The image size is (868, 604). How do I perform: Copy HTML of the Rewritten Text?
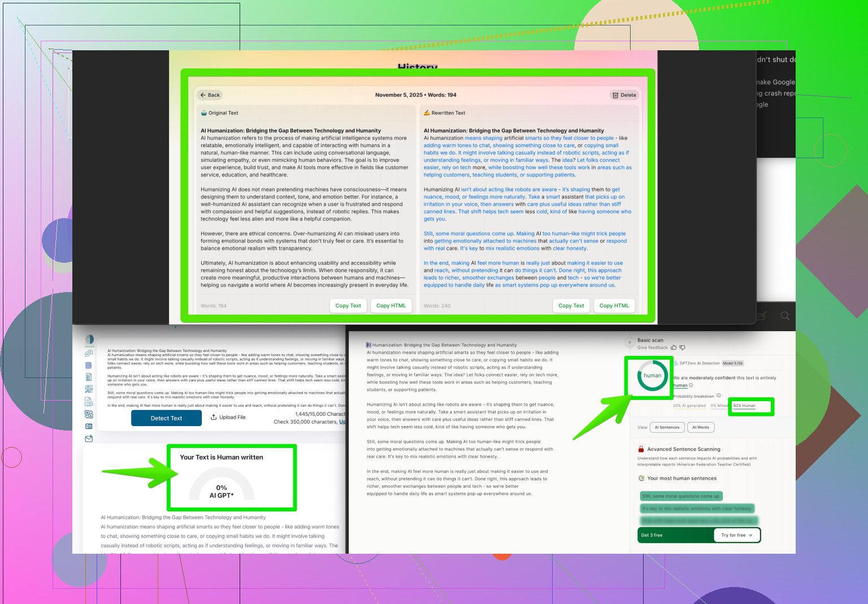(x=614, y=306)
